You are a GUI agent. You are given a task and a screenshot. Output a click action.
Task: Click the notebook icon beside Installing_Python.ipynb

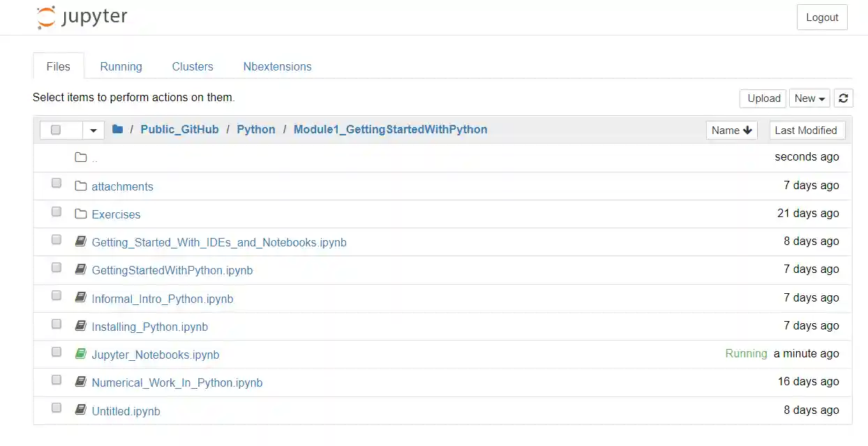click(80, 325)
